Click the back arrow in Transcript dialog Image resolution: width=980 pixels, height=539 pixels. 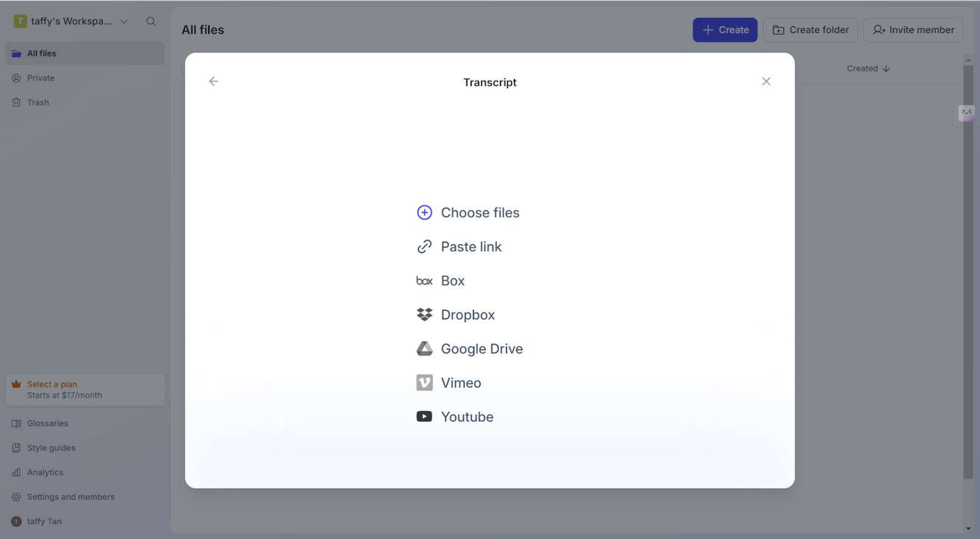click(x=213, y=81)
